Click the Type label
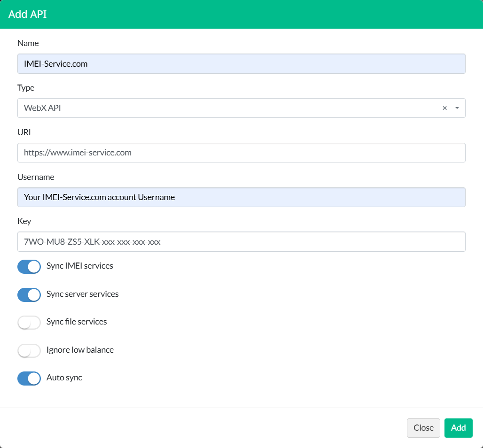The height and width of the screenshot is (448, 483). coord(26,88)
